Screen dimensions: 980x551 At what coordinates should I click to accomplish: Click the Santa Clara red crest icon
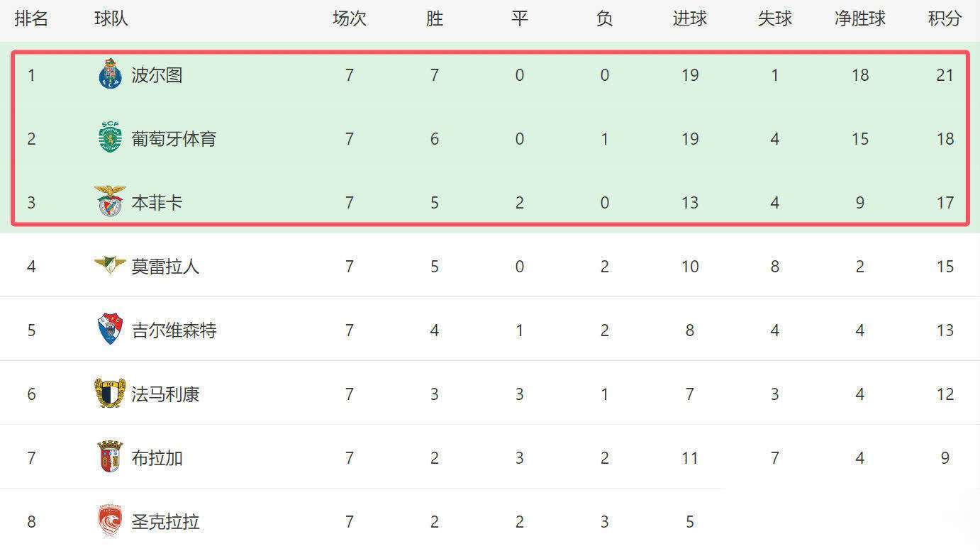[x=110, y=521]
